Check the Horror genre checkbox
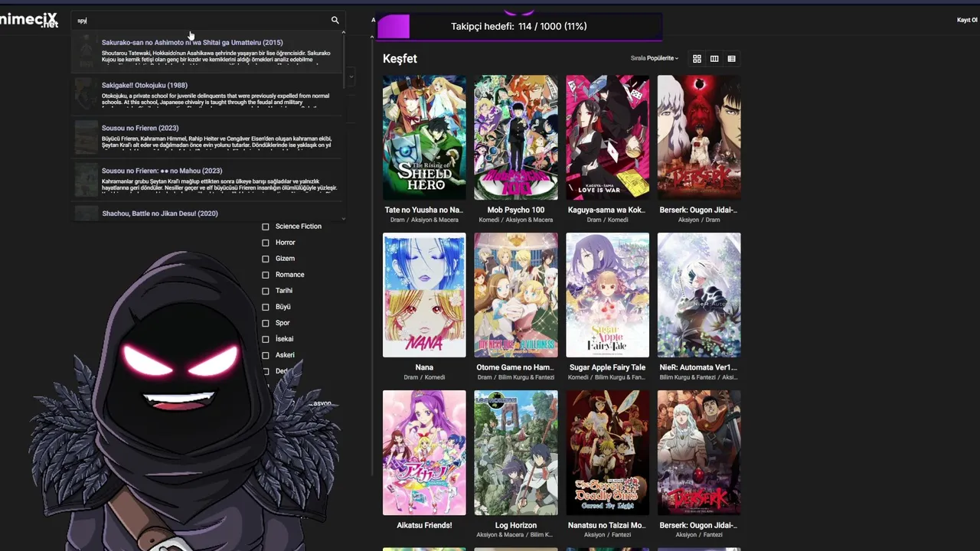Screen dimensions: 980x551 click(266, 243)
